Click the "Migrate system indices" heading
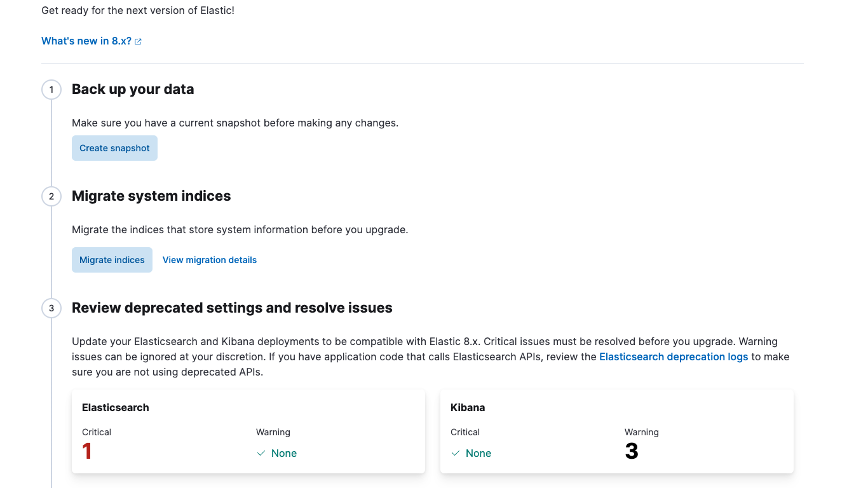The image size is (868, 488). (x=151, y=196)
